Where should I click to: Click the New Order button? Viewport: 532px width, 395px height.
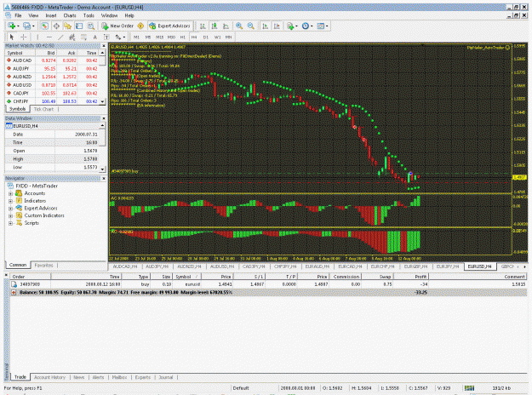(117, 26)
